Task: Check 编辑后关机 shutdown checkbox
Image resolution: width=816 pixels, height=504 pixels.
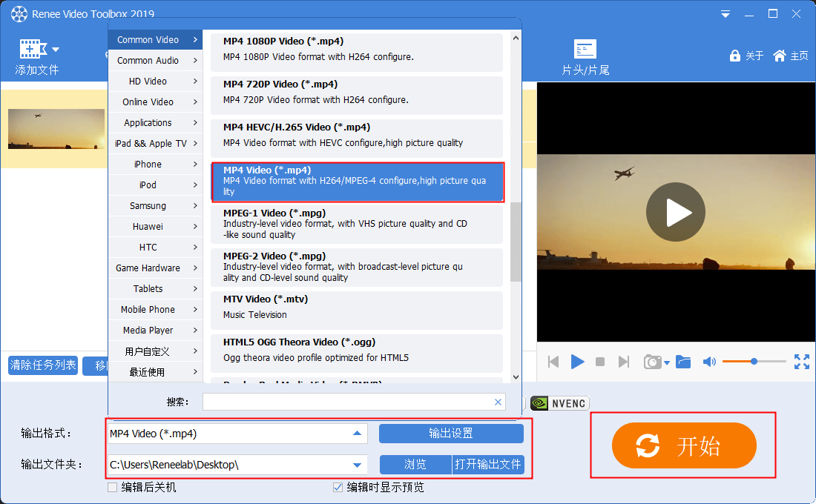Action: click(x=112, y=488)
